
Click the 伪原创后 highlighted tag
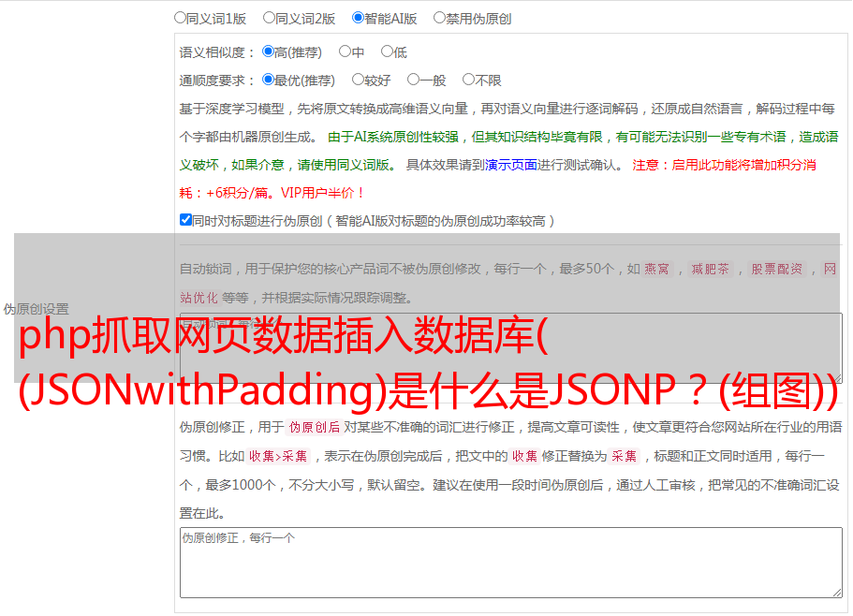pos(315,427)
